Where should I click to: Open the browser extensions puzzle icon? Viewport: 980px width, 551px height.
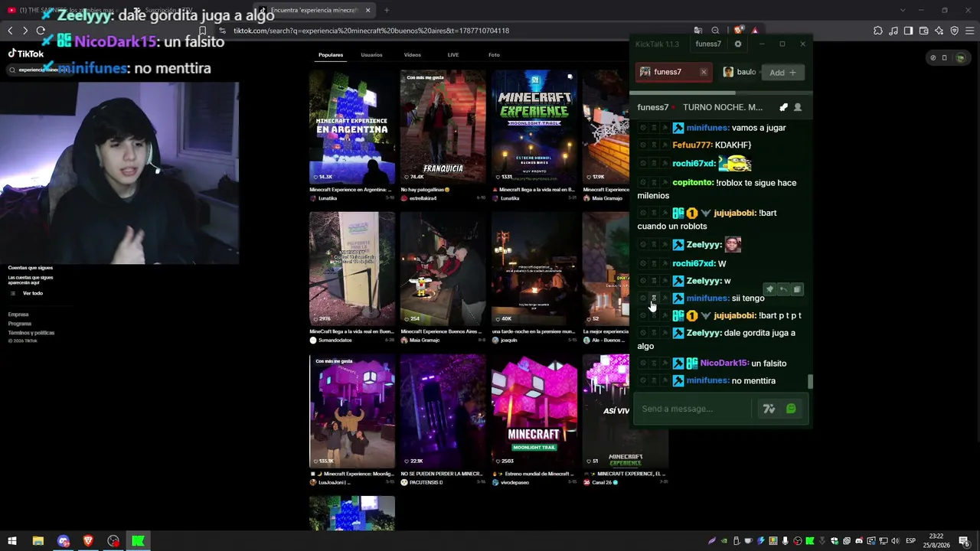(878, 31)
